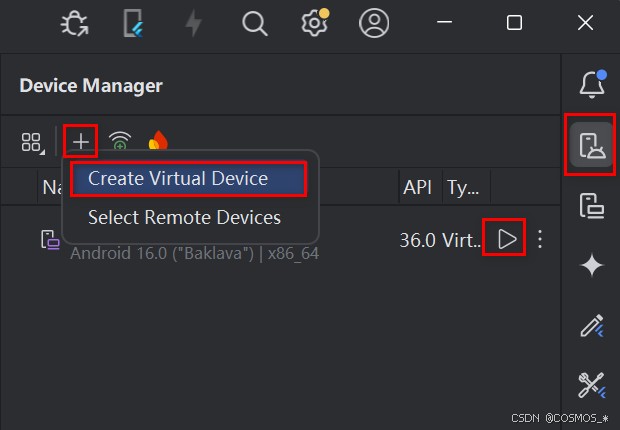Open the search magnifier icon
The height and width of the screenshot is (430, 620).
(x=255, y=24)
